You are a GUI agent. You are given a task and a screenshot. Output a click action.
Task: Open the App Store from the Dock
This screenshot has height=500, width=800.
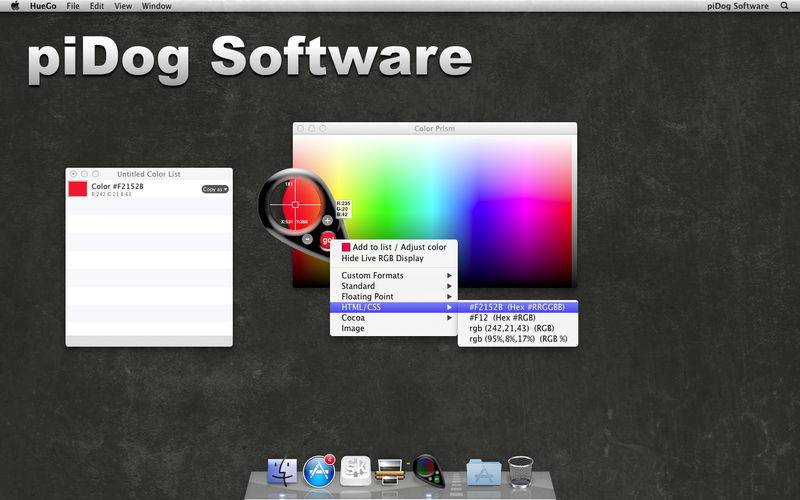click(x=319, y=471)
